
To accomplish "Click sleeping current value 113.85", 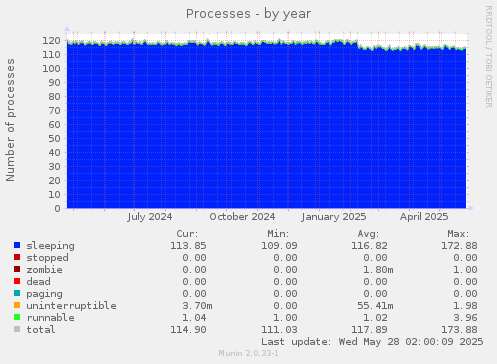I will pyautogui.click(x=188, y=246).
